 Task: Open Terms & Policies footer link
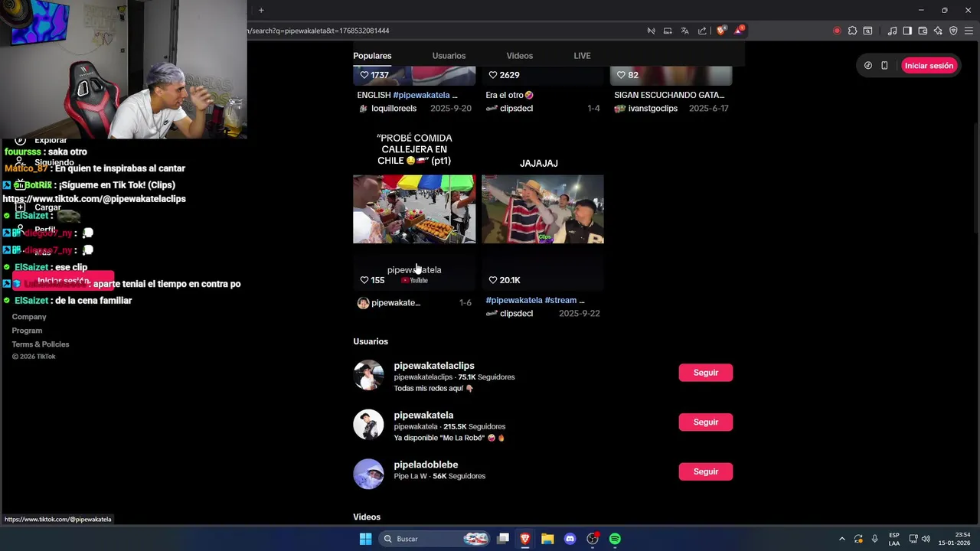coord(41,344)
